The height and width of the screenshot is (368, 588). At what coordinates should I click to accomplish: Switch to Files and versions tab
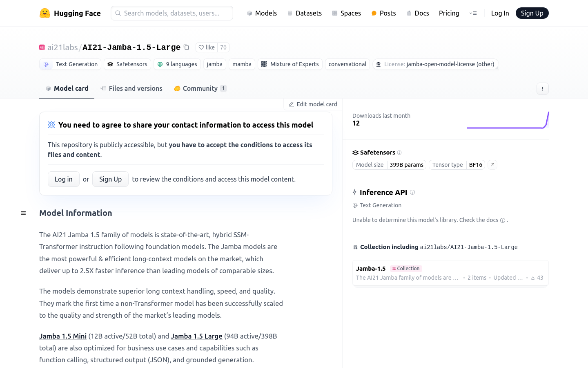click(131, 88)
